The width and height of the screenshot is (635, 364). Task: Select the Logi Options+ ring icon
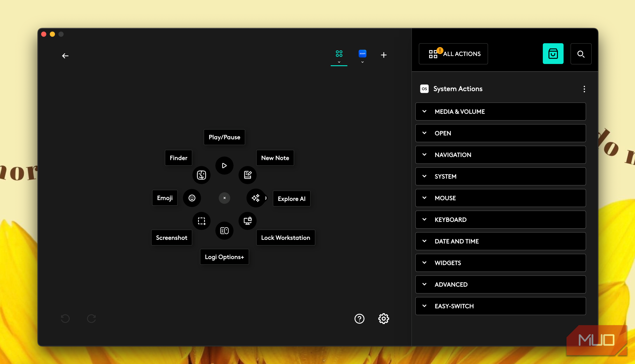coord(224,230)
